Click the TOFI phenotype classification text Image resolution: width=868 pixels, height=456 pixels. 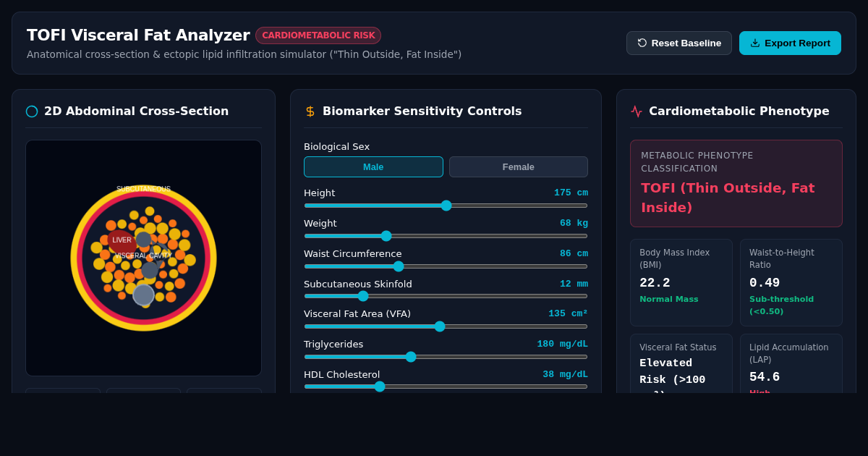click(x=728, y=198)
